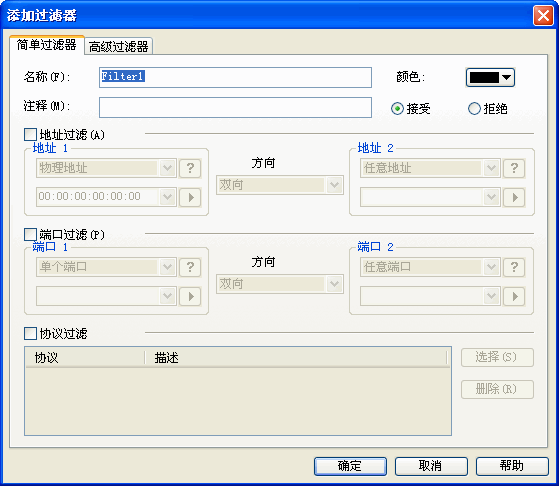This screenshot has height=486, width=559.
Task: Switch to the 简单过滤器 tab
Action: click(47, 45)
